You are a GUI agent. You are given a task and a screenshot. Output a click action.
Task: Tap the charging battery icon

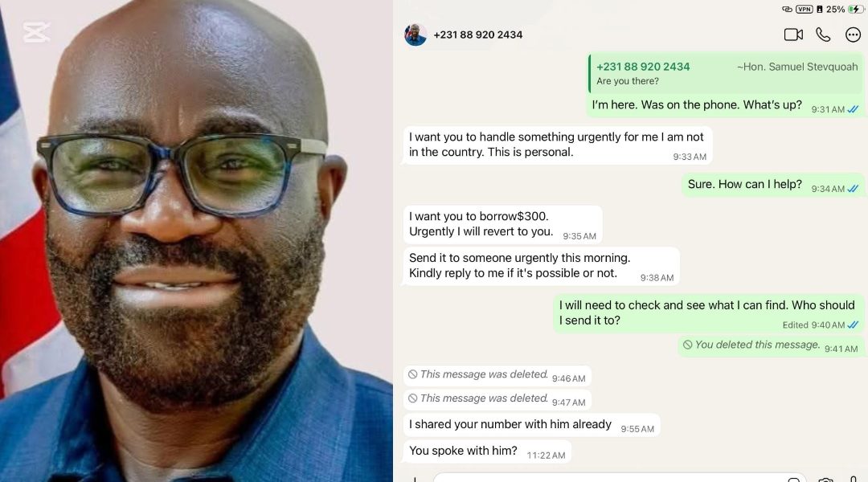point(857,10)
